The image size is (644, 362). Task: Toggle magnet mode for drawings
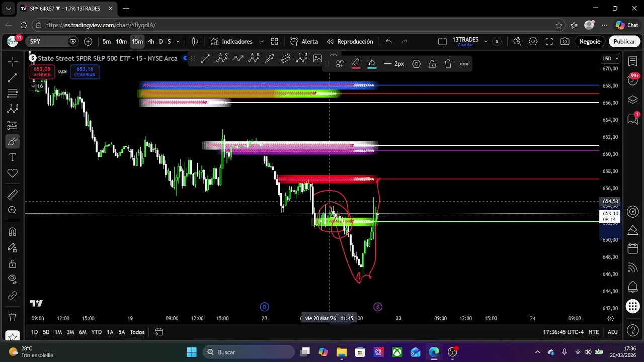click(x=13, y=232)
